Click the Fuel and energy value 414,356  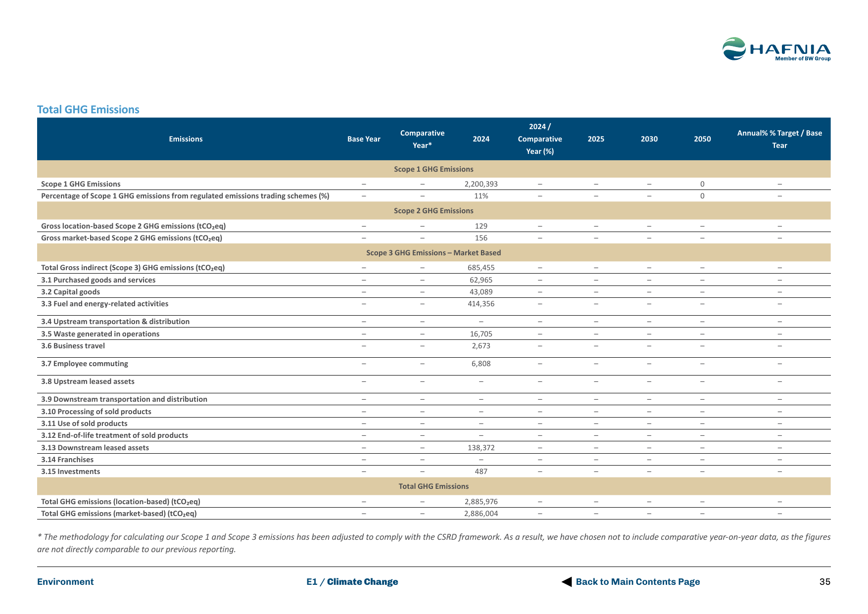[481, 304]
